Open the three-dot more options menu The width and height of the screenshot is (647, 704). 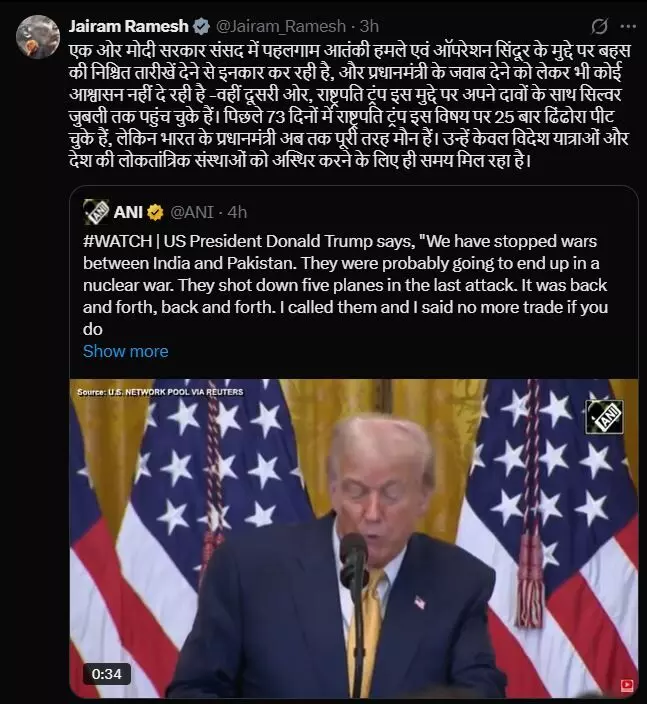tap(628, 27)
